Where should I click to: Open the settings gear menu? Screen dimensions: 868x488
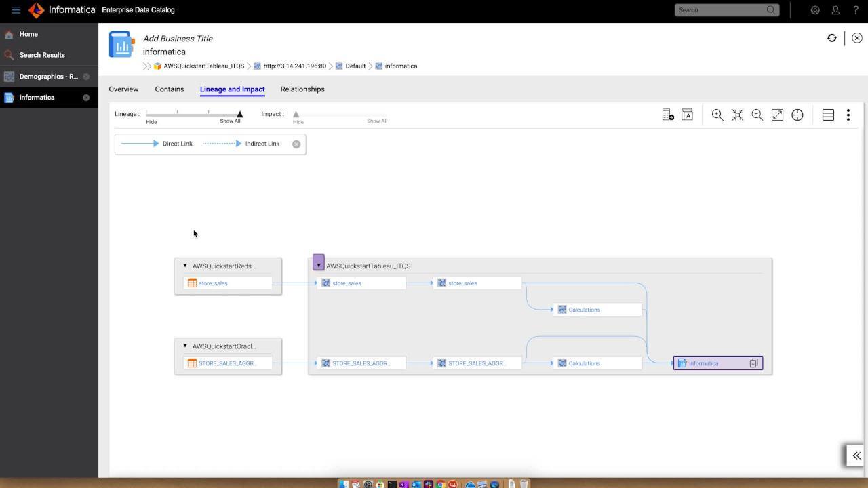coord(815,10)
